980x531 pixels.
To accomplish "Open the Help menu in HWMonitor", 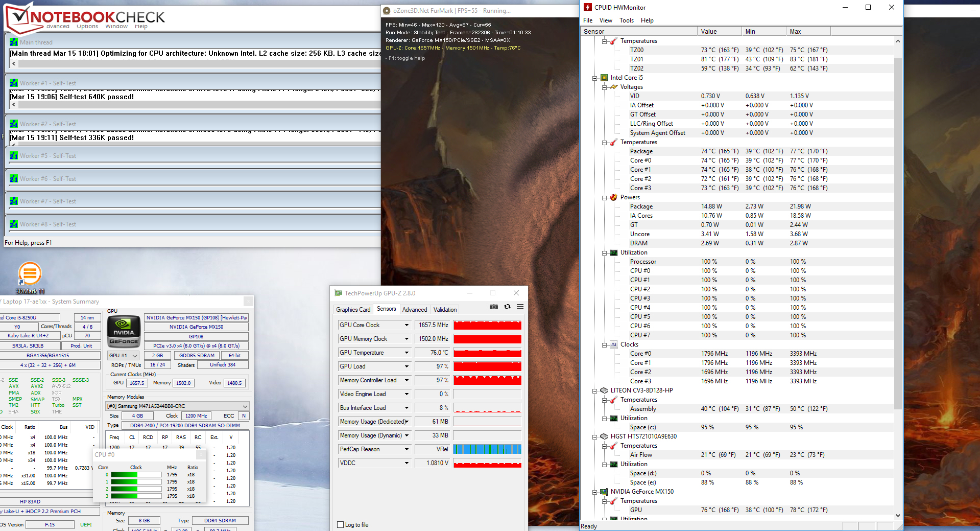I will 647,20.
